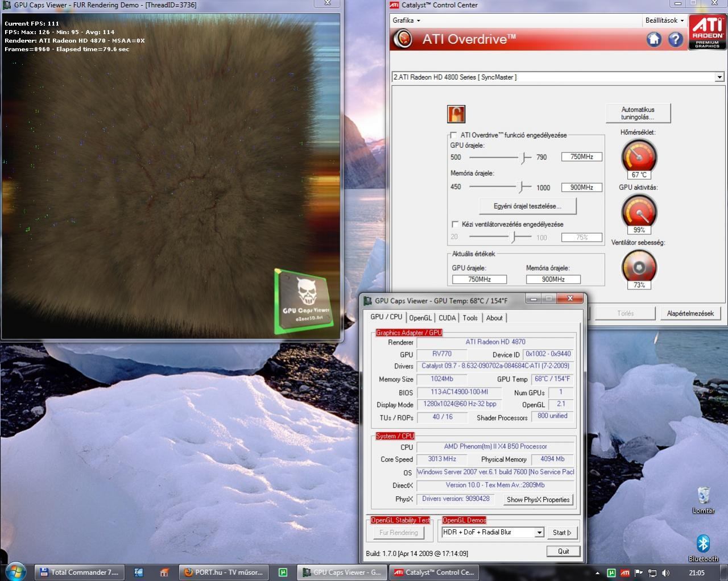The width and height of the screenshot is (728, 581).
Task: Switch to GPU Caps Viewer taskbar button
Action: (x=342, y=572)
